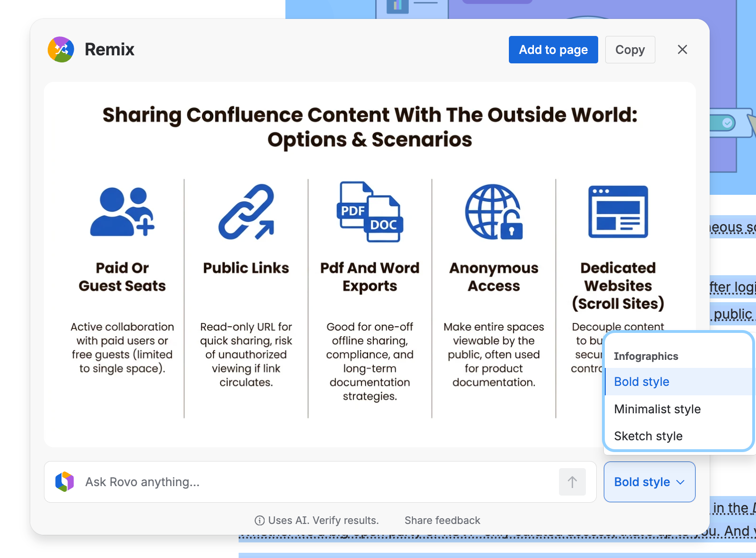The width and height of the screenshot is (756, 558).
Task: Click the Paid Or Guest Seats heading
Action: click(x=122, y=277)
